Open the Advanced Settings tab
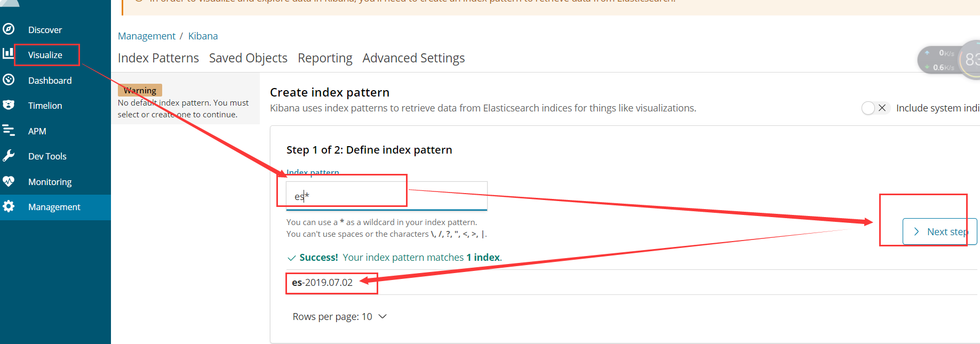Image resolution: width=980 pixels, height=344 pixels. coord(413,58)
